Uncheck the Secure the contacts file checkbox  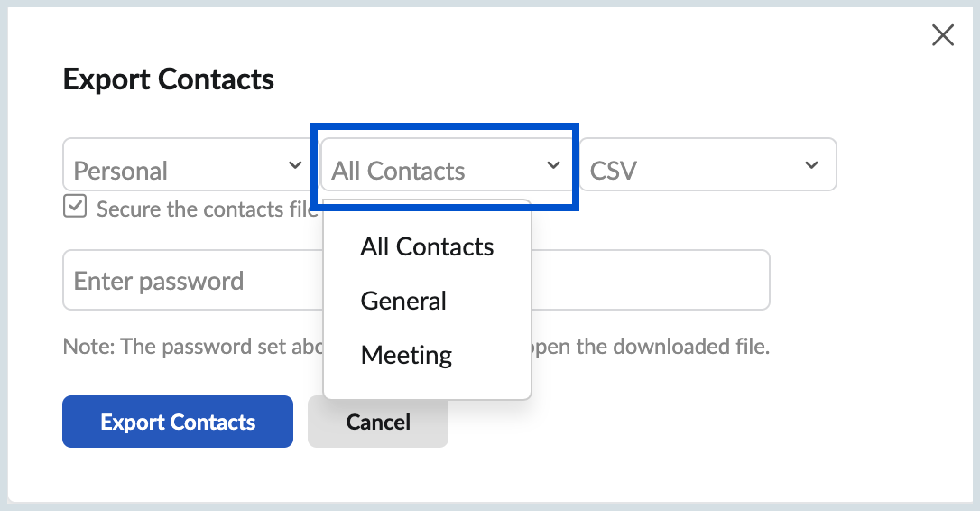[x=75, y=206]
